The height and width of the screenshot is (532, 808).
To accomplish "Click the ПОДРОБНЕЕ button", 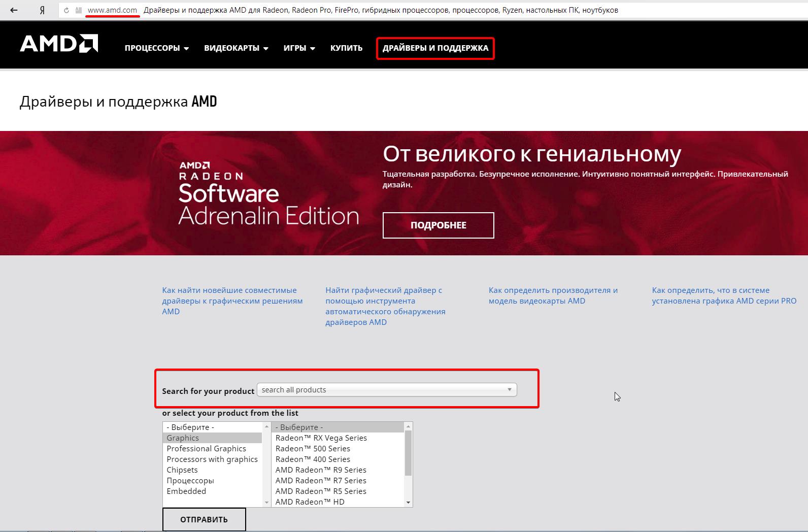I will [438, 225].
